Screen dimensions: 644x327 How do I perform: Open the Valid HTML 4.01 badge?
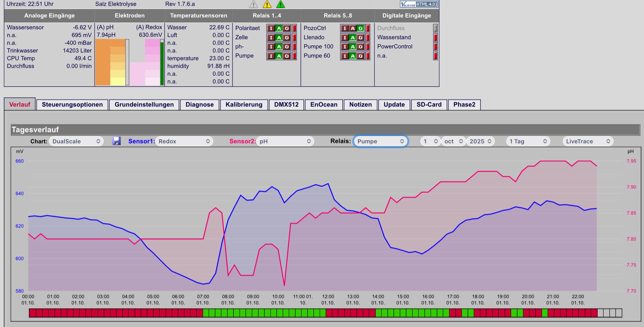coord(419,4)
